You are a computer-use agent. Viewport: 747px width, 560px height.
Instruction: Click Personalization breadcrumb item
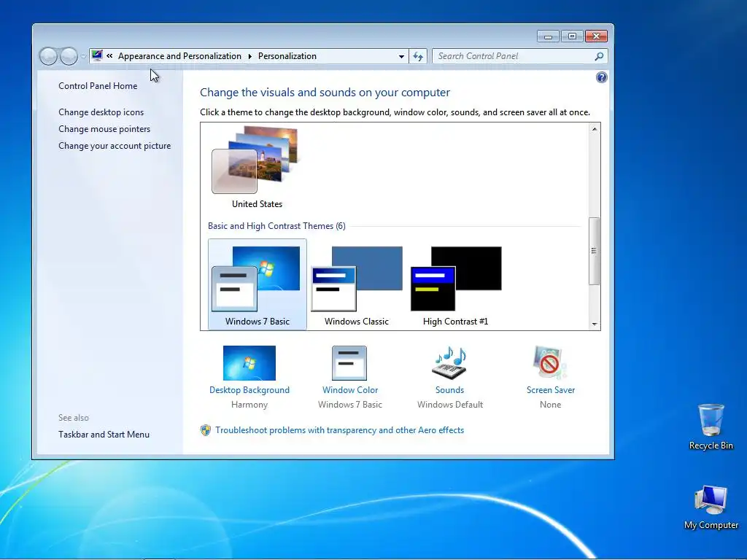click(287, 56)
